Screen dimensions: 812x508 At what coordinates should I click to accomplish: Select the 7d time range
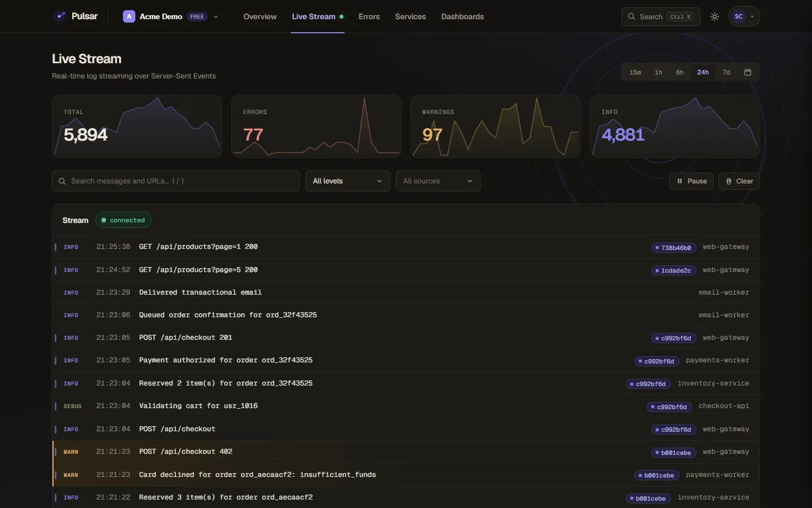click(726, 72)
